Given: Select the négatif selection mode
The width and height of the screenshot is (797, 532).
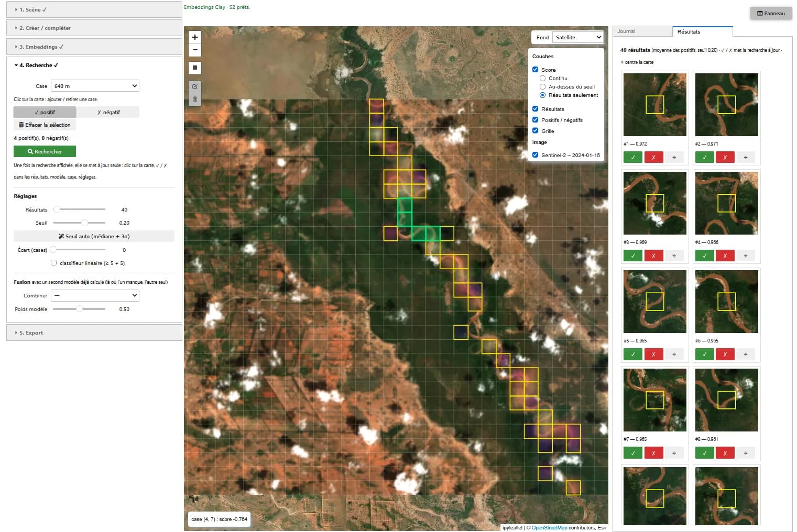Looking at the screenshot, I should click(x=108, y=112).
